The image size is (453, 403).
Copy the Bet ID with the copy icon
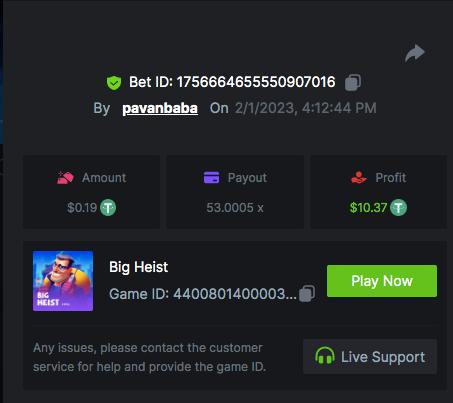353,82
